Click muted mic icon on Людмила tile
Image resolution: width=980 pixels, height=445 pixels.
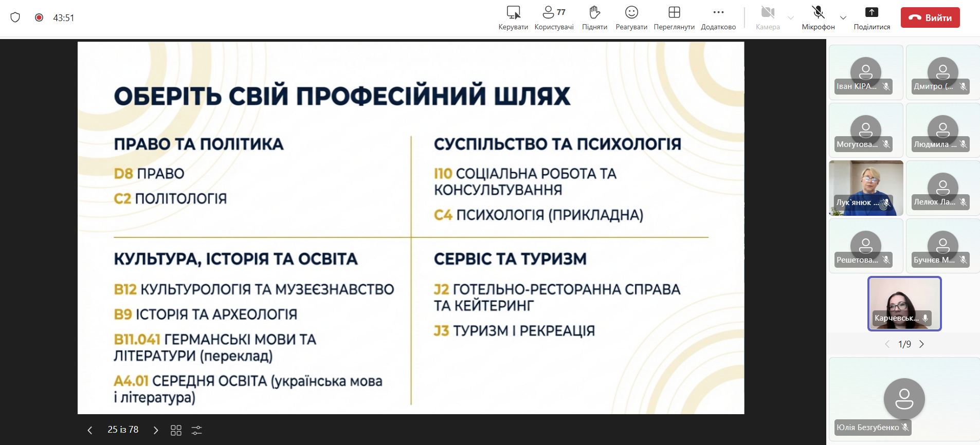coord(964,144)
